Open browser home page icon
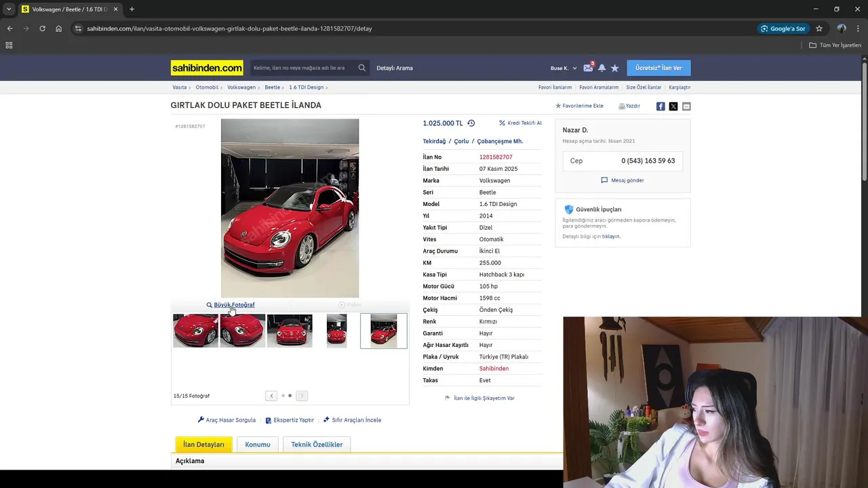The image size is (868, 488). pyautogui.click(x=59, y=28)
